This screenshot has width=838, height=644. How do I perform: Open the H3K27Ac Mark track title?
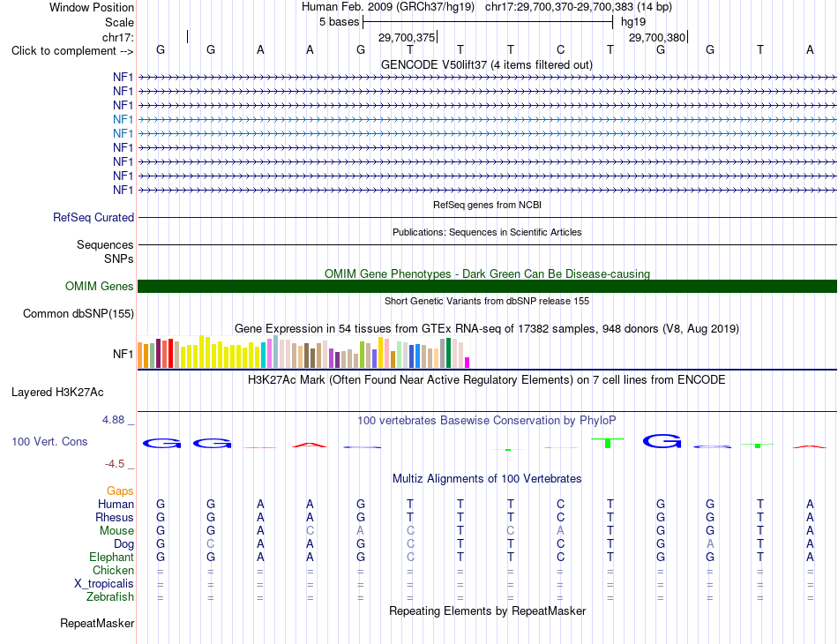[487, 380]
